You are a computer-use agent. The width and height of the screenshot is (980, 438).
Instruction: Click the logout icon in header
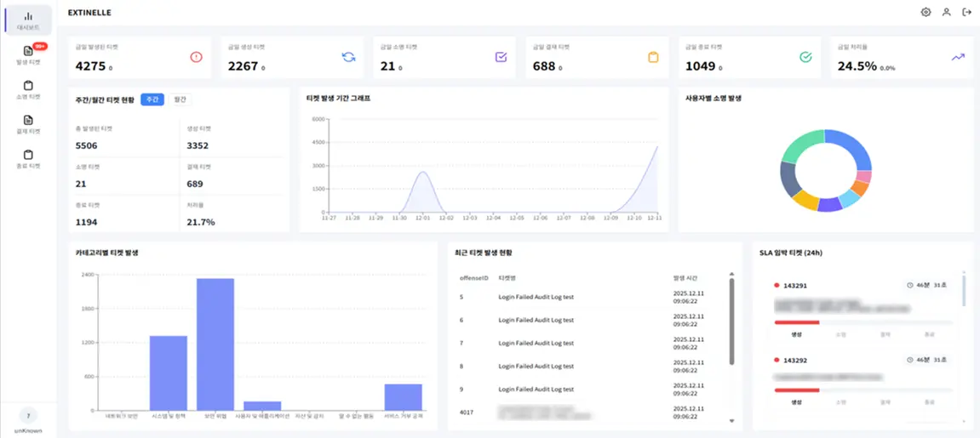(966, 12)
